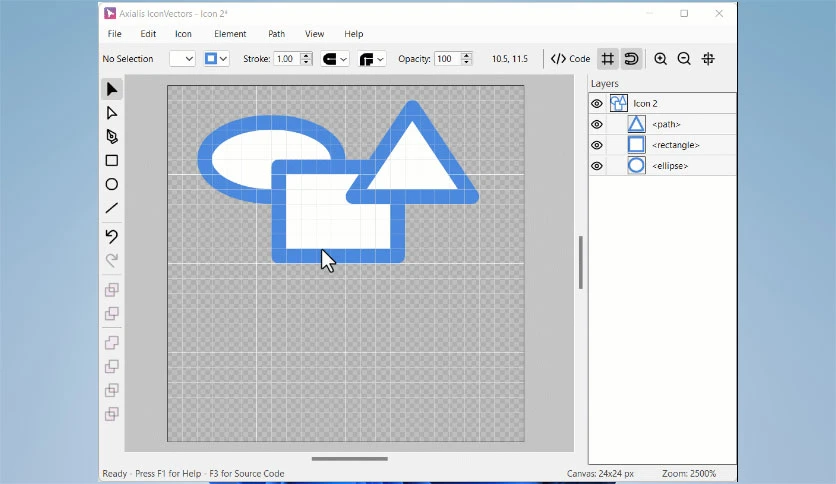
Task: Open the Icon menu
Action: [x=183, y=34]
